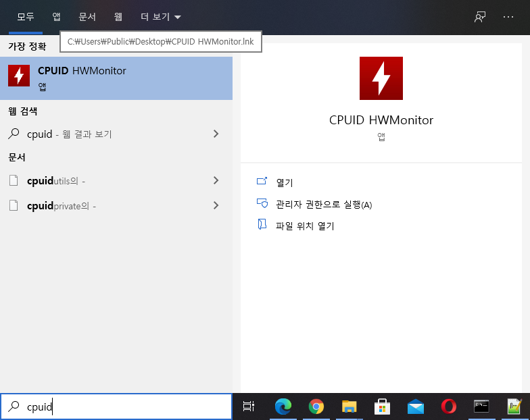Click the document icon next to cpuidutils
Image resolution: width=530 pixels, height=420 pixels.
pyautogui.click(x=14, y=180)
